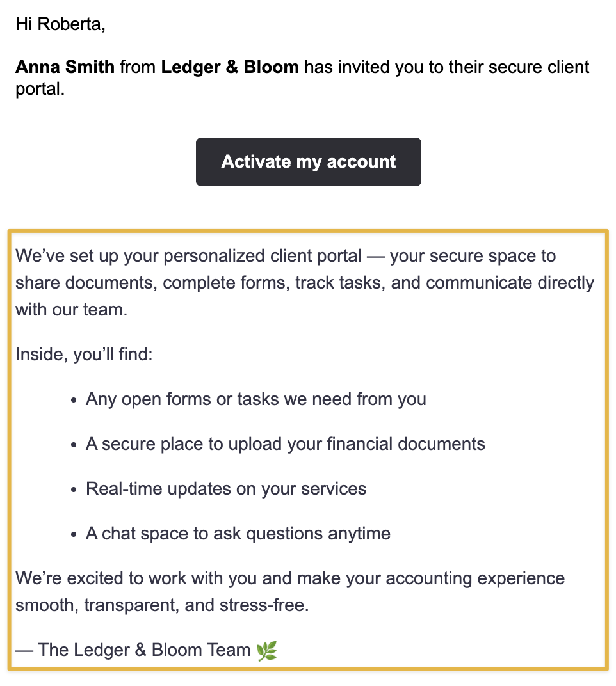Click the leaf emoji in the signature
This screenshot has width=616, height=686.
pyautogui.click(x=266, y=651)
